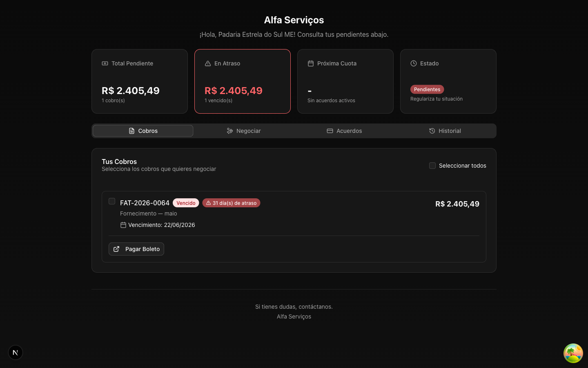Image resolution: width=588 pixels, height=368 pixels.
Task: Open the Next.js dev tools N icon
Action: (16, 352)
